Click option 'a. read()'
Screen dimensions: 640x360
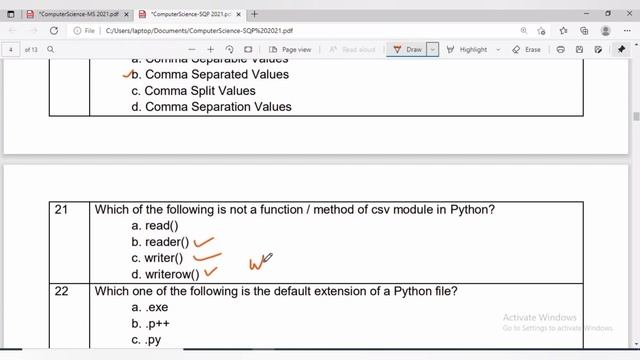pyautogui.click(x=155, y=226)
